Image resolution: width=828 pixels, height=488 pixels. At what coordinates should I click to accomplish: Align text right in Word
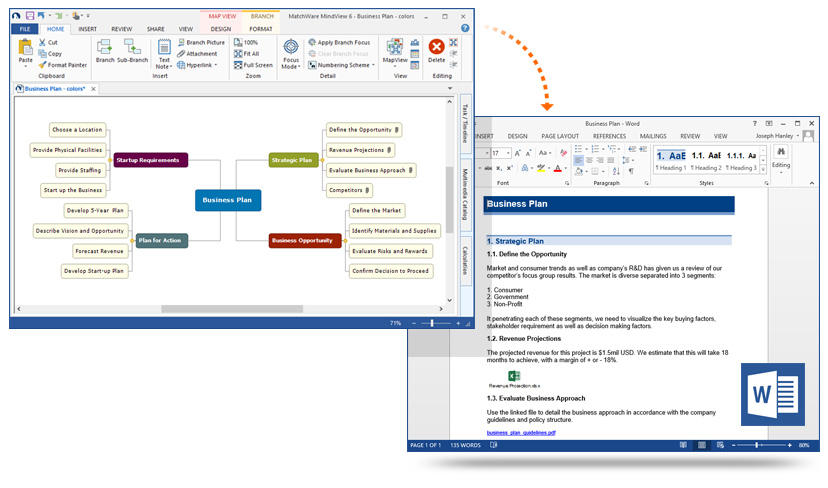[x=600, y=161]
